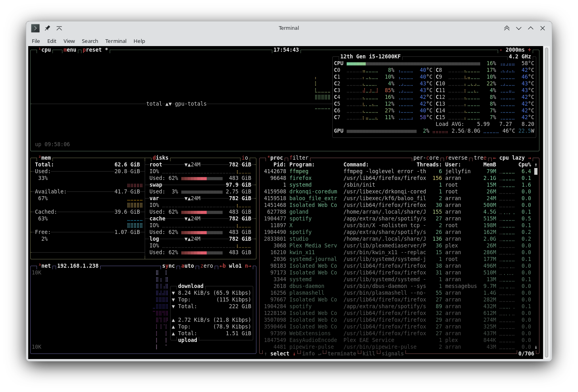Click the 2000ms update interval value

(515, 50)
